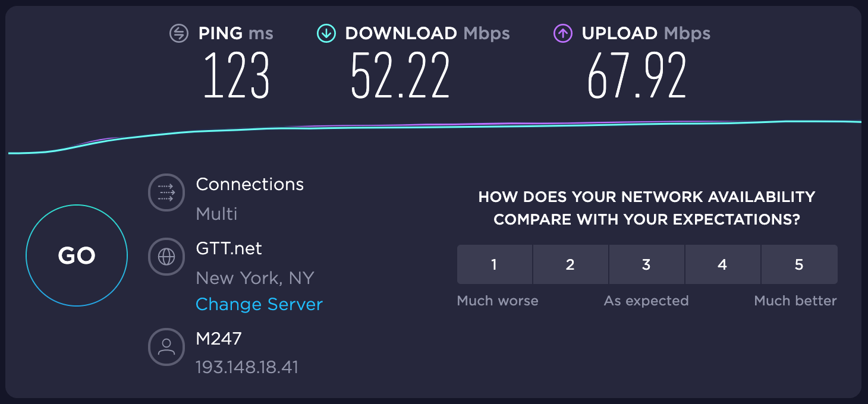
Task: Click the 67.92 upload result
Action: point(637,75)
